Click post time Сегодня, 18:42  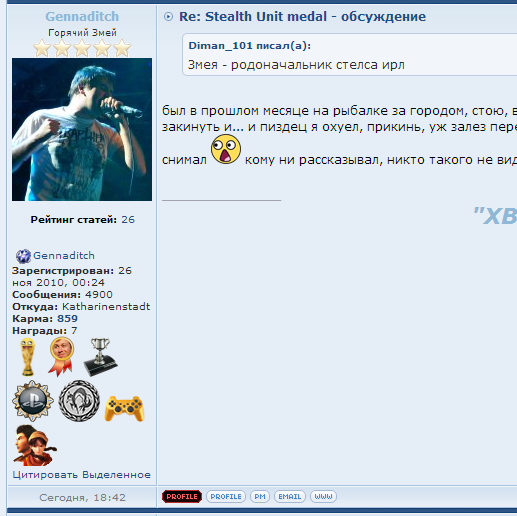[82, 497]
